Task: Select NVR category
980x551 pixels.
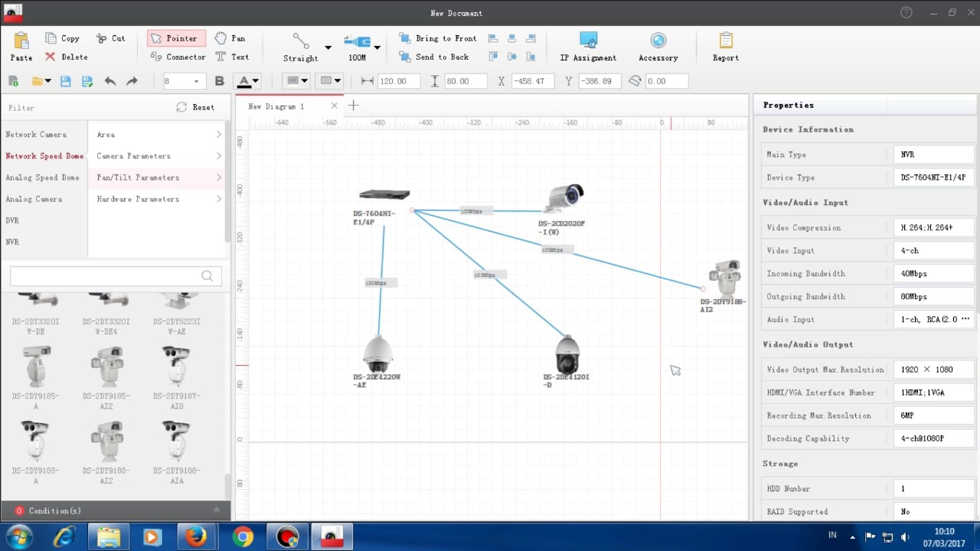Action: pyautogui.click(x=12, y=242)
